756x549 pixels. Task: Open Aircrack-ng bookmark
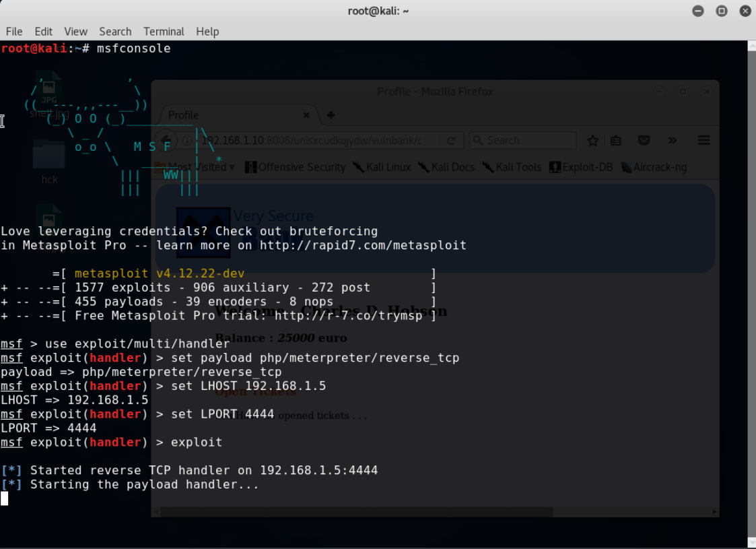tap(654, 167)
